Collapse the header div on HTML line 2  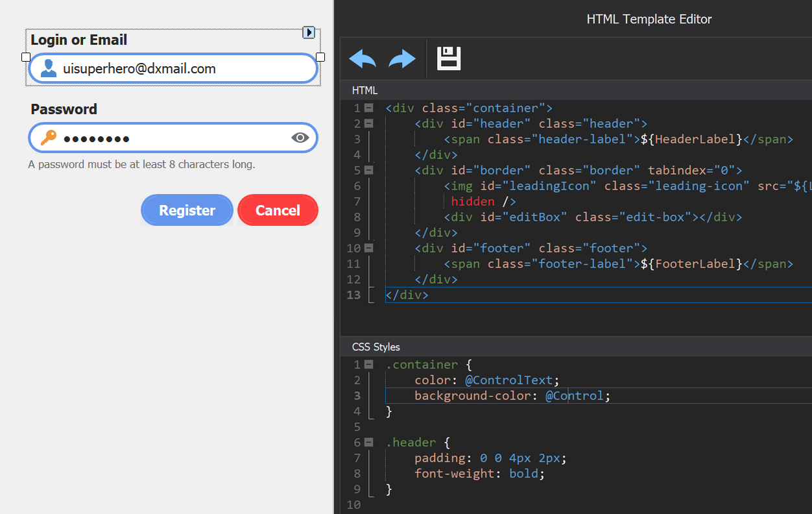[x=368, y=123]
